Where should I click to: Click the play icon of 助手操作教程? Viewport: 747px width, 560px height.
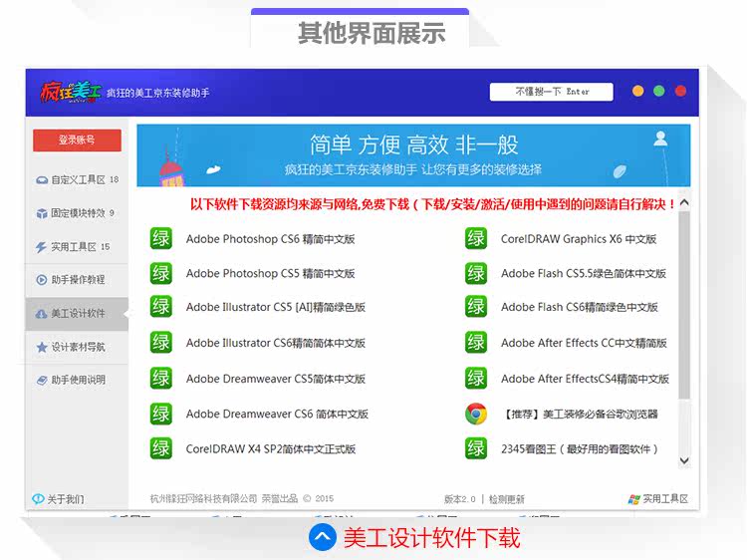tap(42, 280)
